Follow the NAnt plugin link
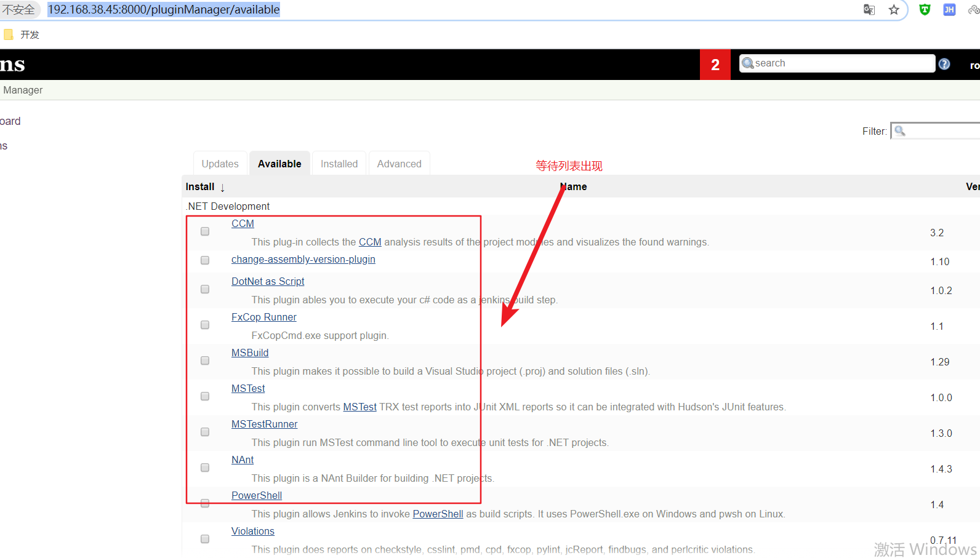This screenshot has width=980, height=558. pyautogui.click(x=243, y=460)
